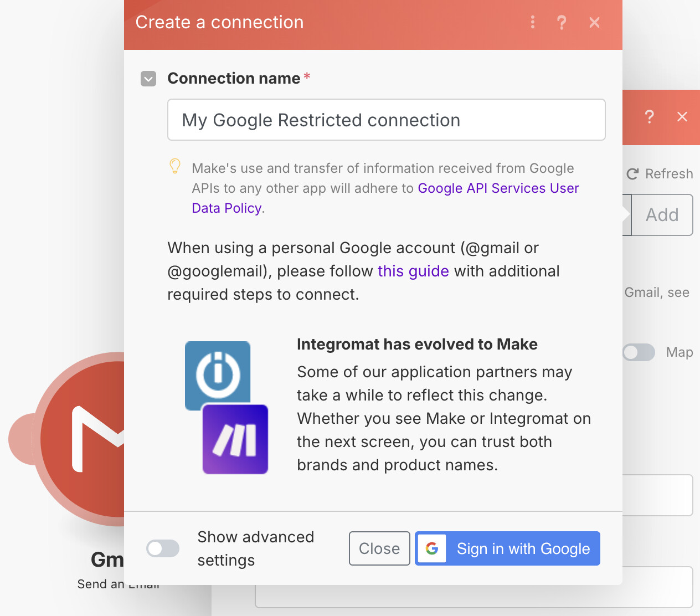Screen dimensions: 700x616
Task: Open the three-dot options menu in dialog header
Action: [x=533, y=22]
